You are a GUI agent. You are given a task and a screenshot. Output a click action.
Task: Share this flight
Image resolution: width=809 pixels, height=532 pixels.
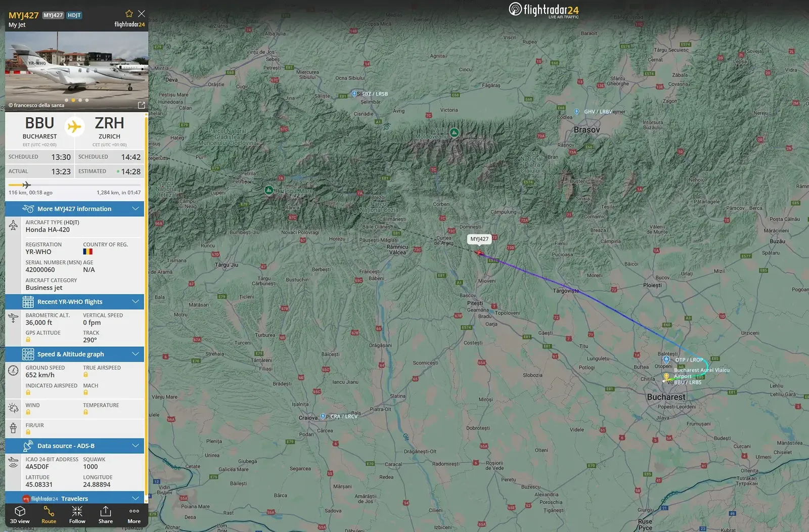tap(106, 515)
